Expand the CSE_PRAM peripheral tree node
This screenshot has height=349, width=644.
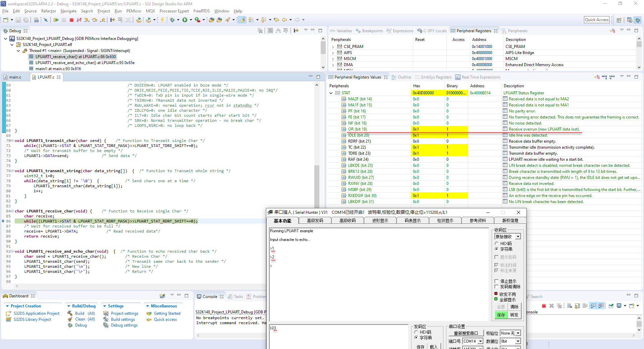pyautogui.click(x=333, y=47)
